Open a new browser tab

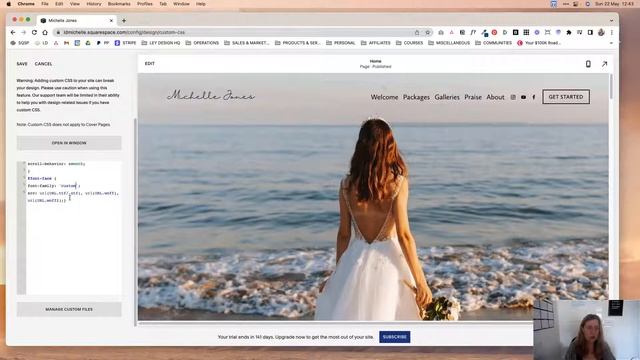pos(124,20)
